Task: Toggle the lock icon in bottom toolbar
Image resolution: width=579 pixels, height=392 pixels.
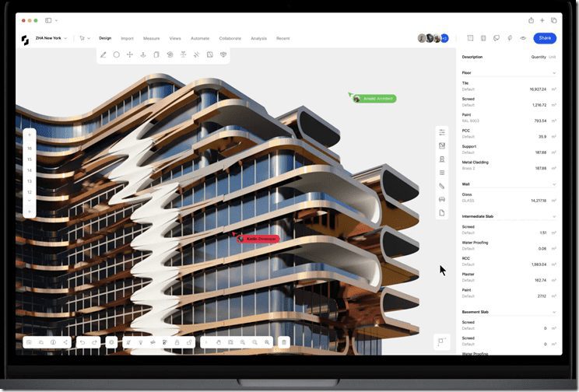Action: (177, 342)
